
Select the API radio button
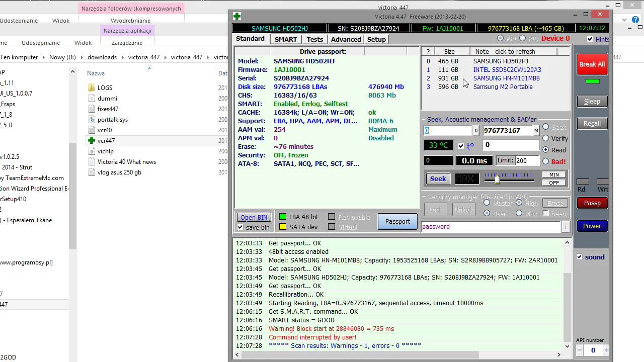click(x=500, y=38)
